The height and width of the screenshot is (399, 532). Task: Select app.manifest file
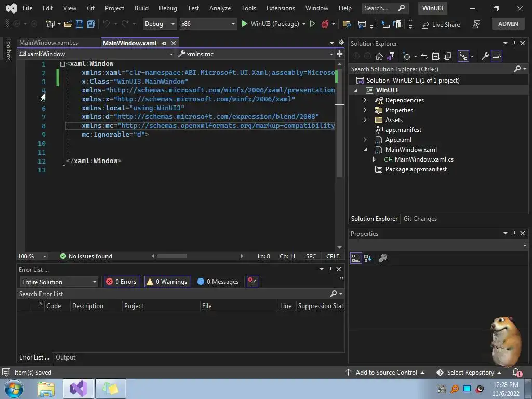(403, 129)
